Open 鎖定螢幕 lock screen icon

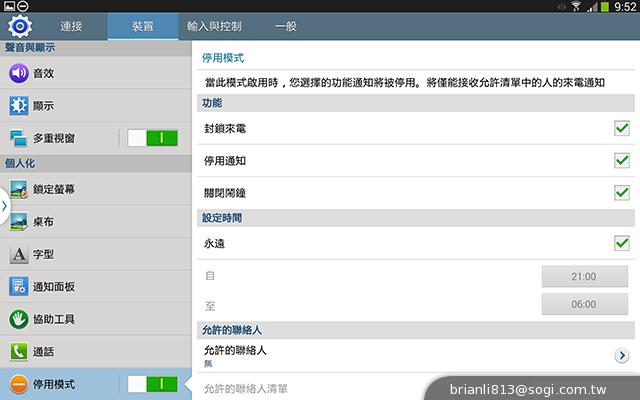tap(18, 188)
